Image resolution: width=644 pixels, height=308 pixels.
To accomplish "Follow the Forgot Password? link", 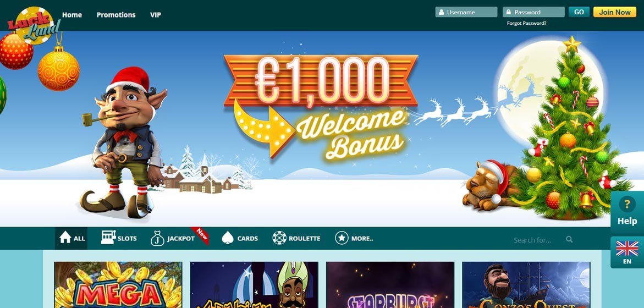I will click(x=526, y=24).
